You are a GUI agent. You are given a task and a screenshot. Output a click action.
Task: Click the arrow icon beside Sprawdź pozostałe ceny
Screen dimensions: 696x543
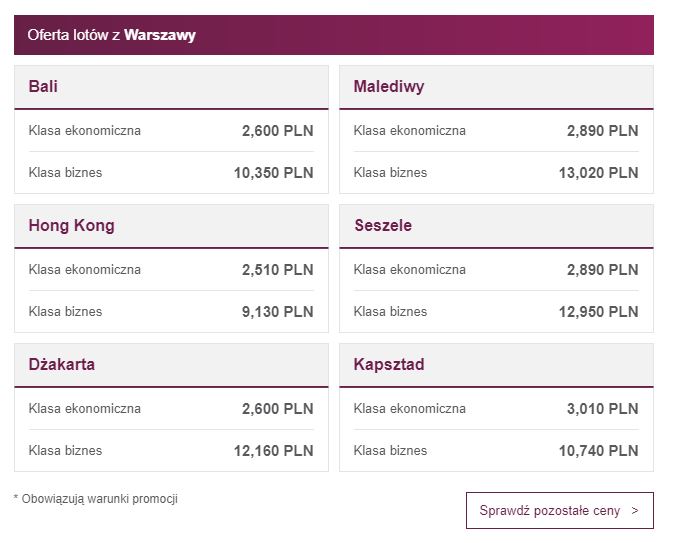[635, 511]
